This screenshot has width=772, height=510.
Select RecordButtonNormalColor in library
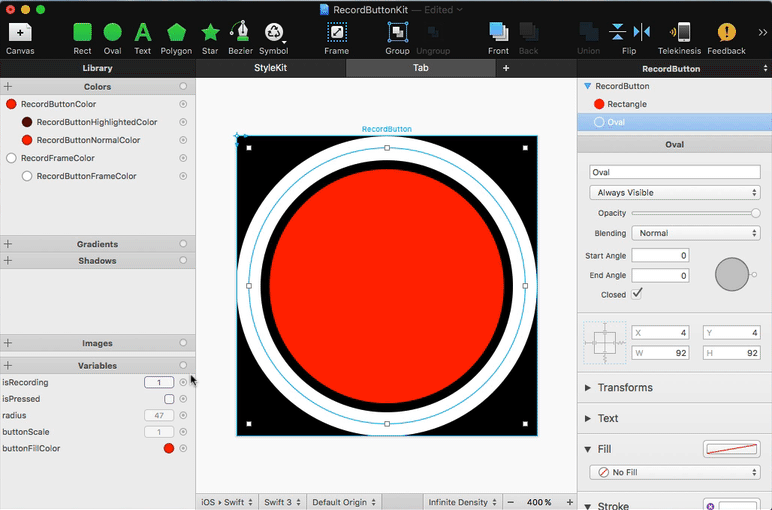(89, 140)
